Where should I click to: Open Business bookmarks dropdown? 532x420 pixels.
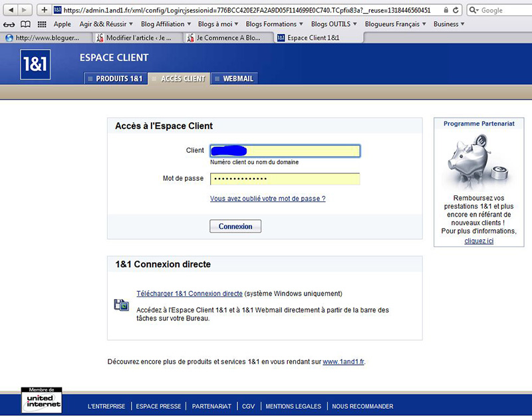[449, 24]
